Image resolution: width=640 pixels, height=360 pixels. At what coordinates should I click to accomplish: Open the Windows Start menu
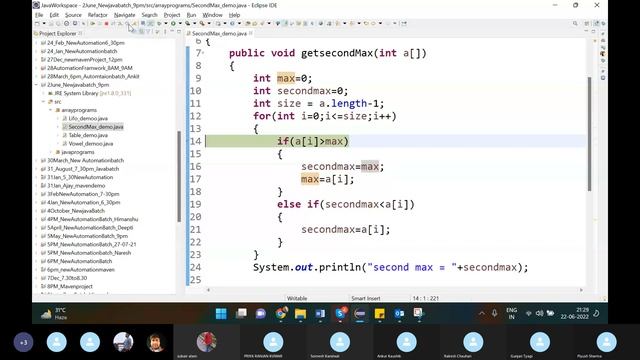[x=221, y=313]
